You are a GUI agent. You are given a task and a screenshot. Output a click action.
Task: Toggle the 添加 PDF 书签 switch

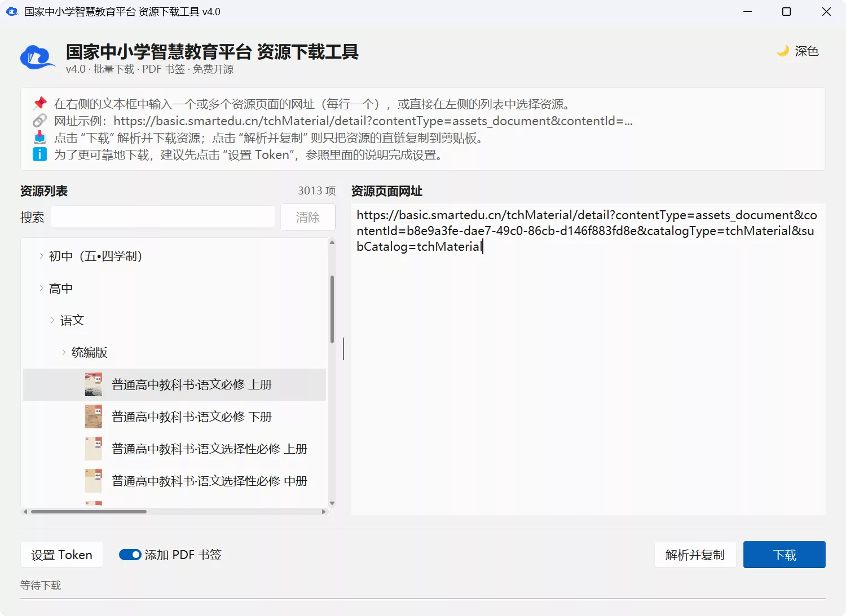pyautogui.click(x=130, y=555)
